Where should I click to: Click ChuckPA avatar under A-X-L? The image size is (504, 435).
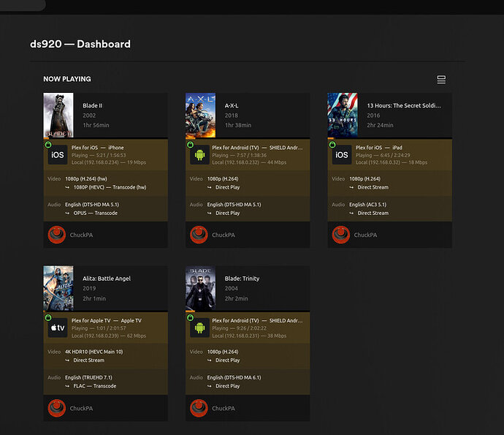point(199,235)
